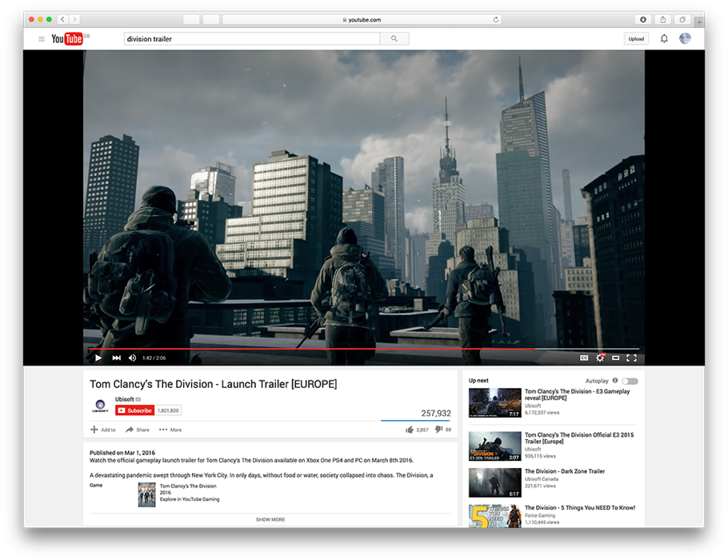Image resolution: width=728 pixels, height=560 pixels.
Task: Open the Safari share button
Action: [663, 19]
